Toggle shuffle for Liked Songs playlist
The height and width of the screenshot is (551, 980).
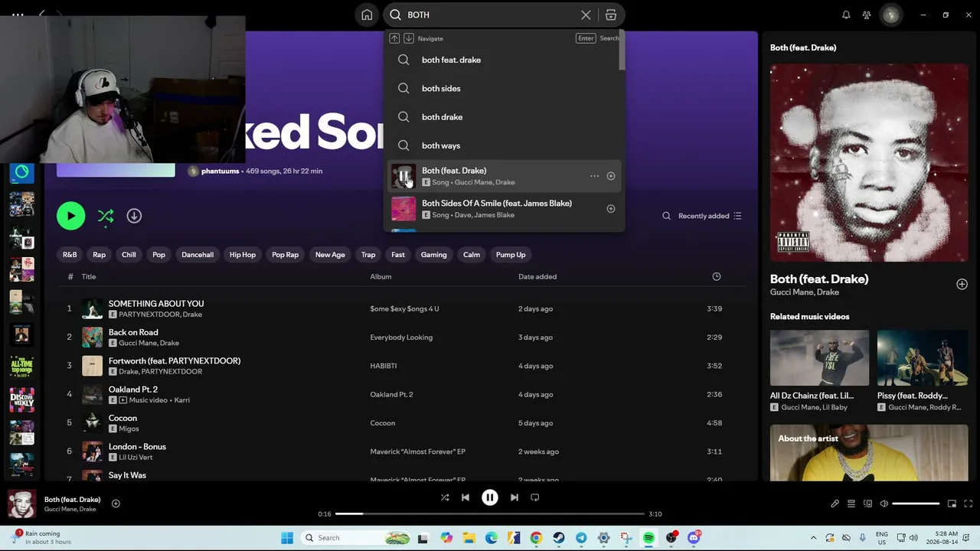coord(106,216)
